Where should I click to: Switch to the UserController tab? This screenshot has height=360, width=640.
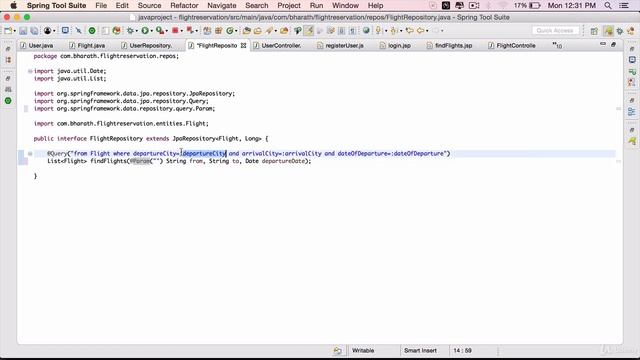pos(277,46)
